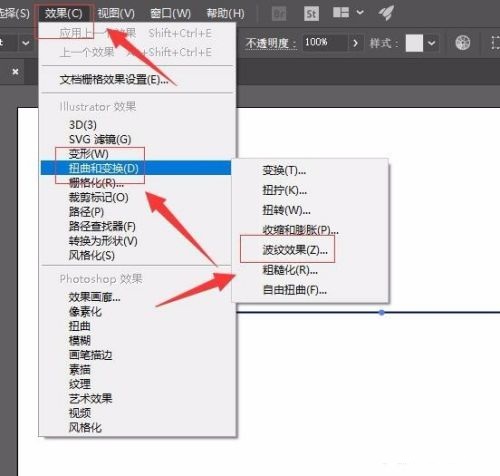Open the 效果(C) menu

63,13
